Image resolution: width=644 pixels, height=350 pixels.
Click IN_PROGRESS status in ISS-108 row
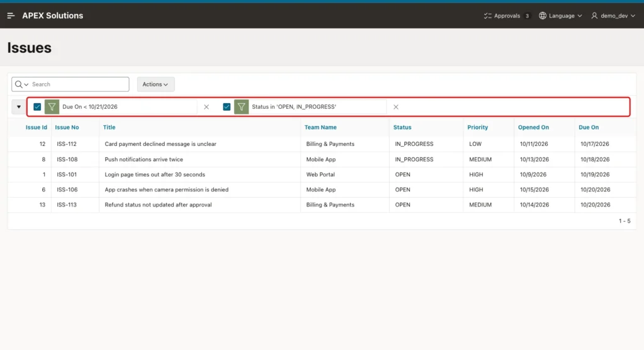pos(414,159)
